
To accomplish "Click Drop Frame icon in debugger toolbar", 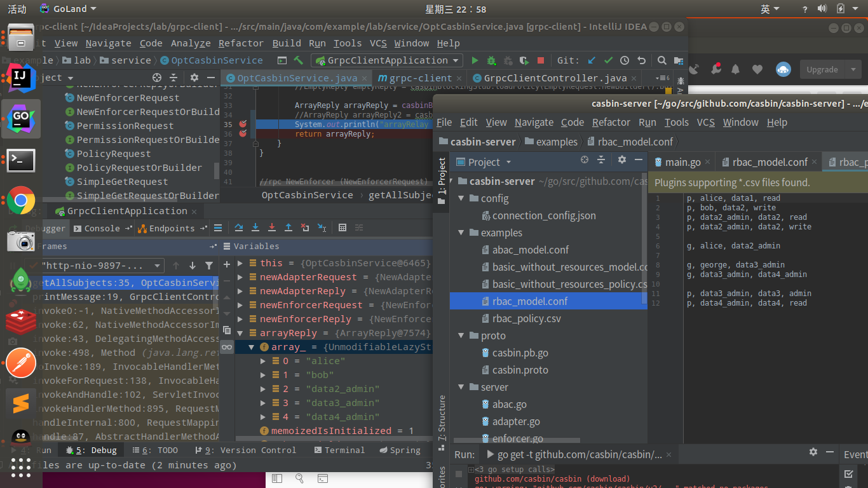I will [x=305, y=227].
